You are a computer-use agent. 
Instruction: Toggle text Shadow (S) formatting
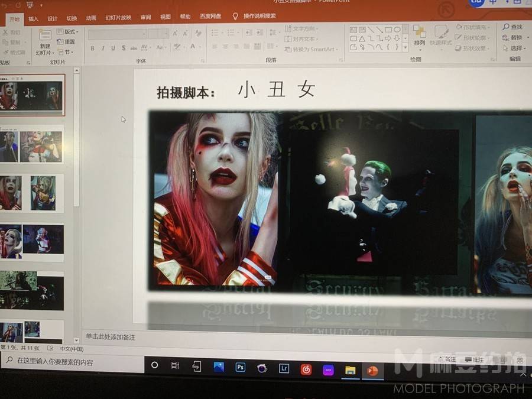tap(124, 48)
